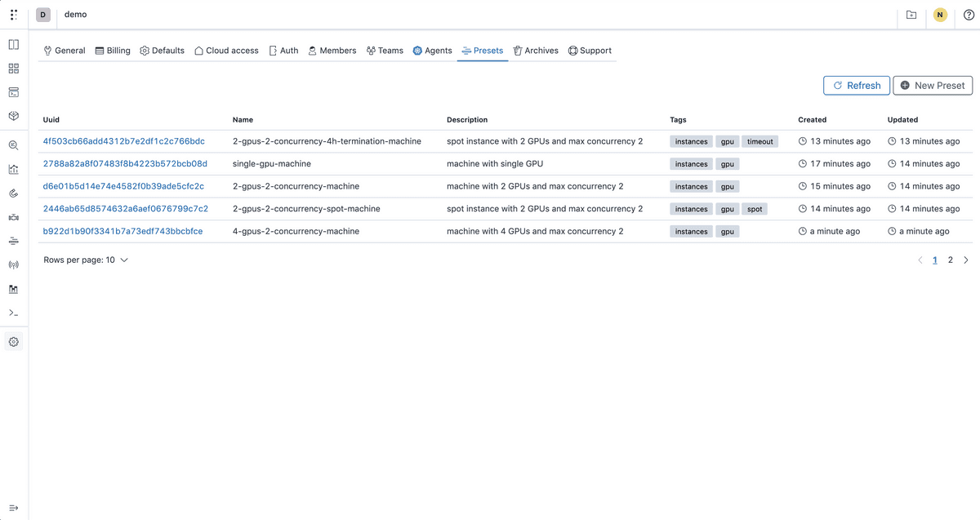The height and width of the screenshot is (520, 980).
Task: Click the Updated column header
Action: tap(903, 119)
